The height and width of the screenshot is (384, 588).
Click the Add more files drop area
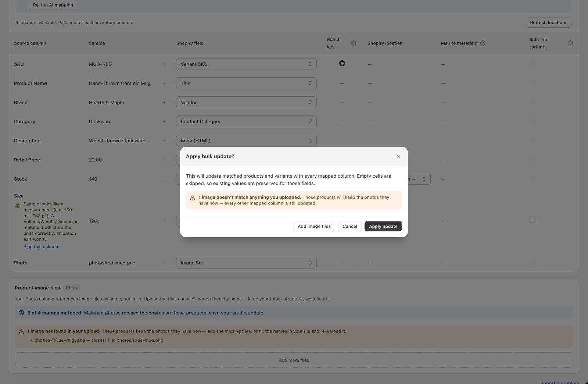294,360
